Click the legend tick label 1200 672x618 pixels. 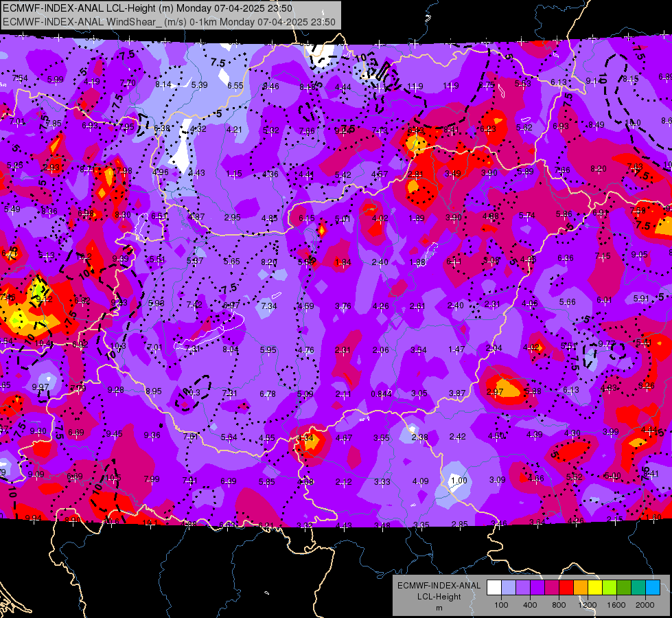pos(587,605)
